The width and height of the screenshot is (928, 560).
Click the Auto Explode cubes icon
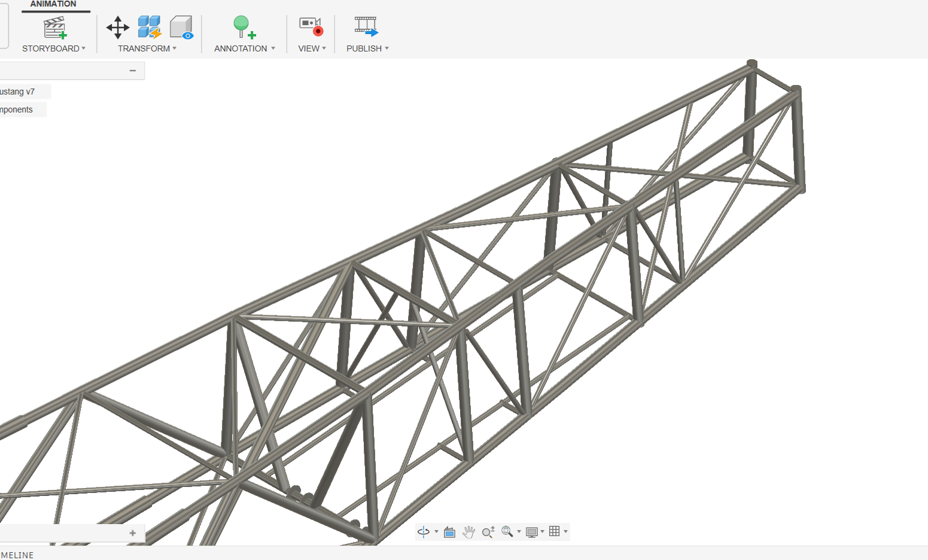tap(149, 28)
